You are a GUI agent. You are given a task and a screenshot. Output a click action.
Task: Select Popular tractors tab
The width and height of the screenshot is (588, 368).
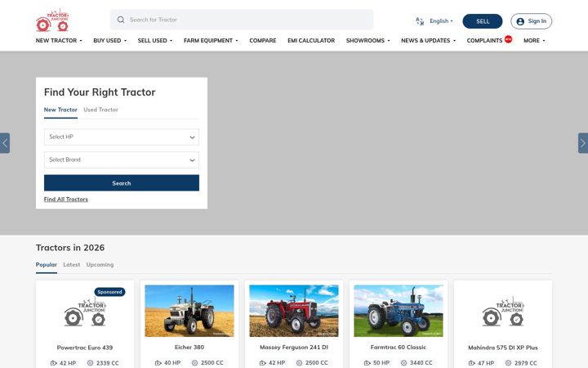tap(47, 265)
